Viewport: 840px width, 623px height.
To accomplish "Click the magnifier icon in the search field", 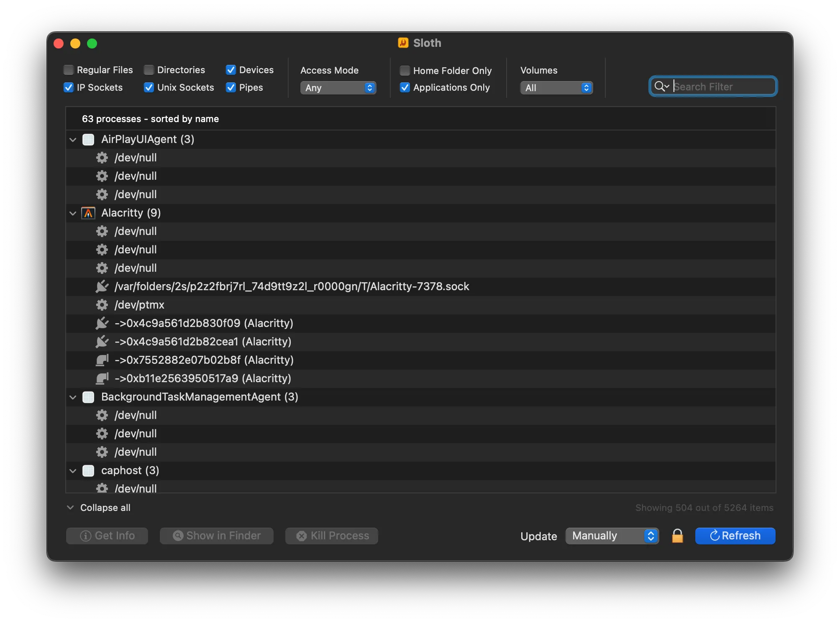I will click(x=661, y=86).
